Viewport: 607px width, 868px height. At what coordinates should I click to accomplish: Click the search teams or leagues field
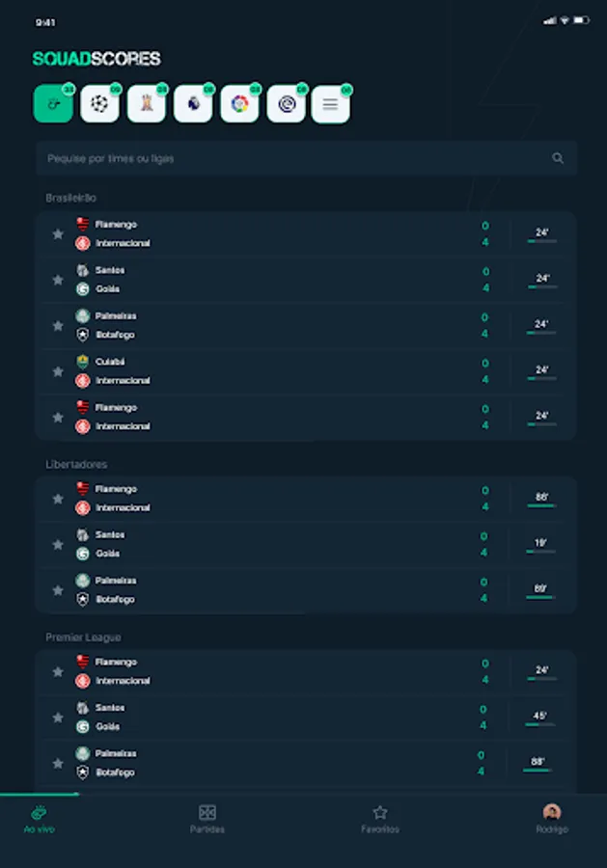pos(290,158)
